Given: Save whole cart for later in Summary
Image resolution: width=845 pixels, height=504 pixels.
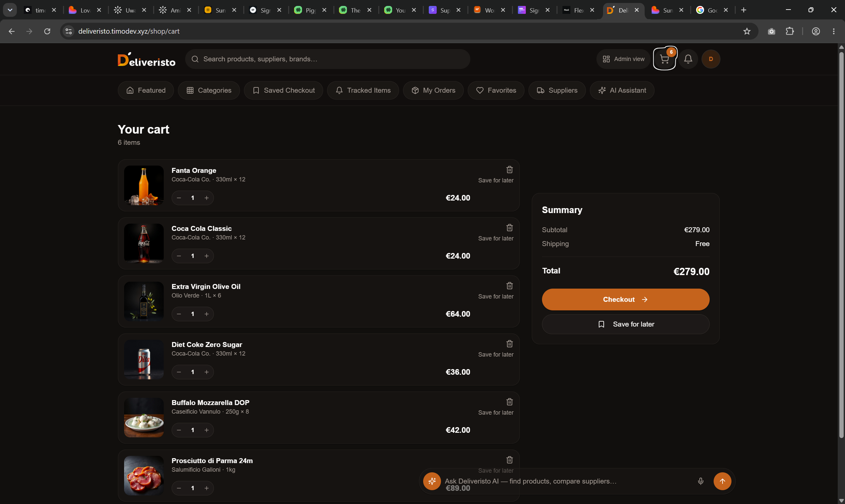Looking at the screenshot, I should (x=625, y=324).
